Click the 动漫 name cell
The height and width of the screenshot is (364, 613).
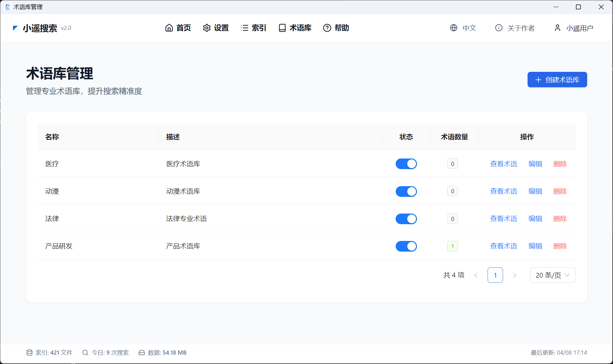[52, 191]
